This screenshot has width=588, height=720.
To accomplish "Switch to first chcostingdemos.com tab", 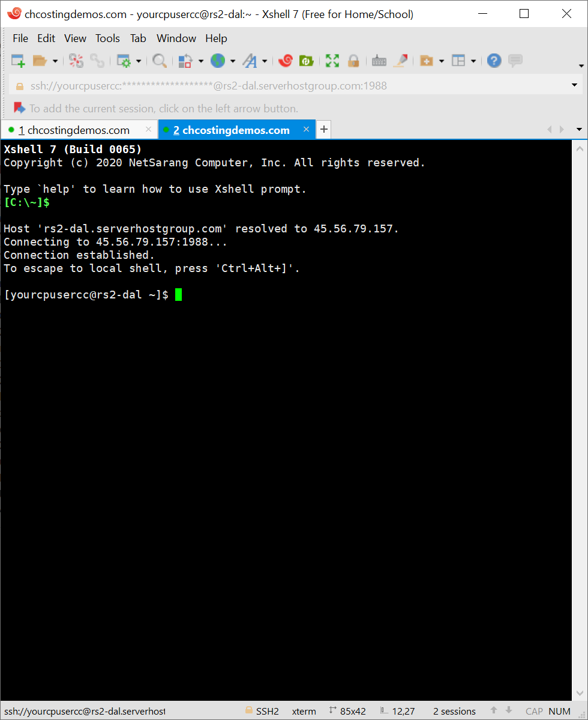I will click(74, 130).
